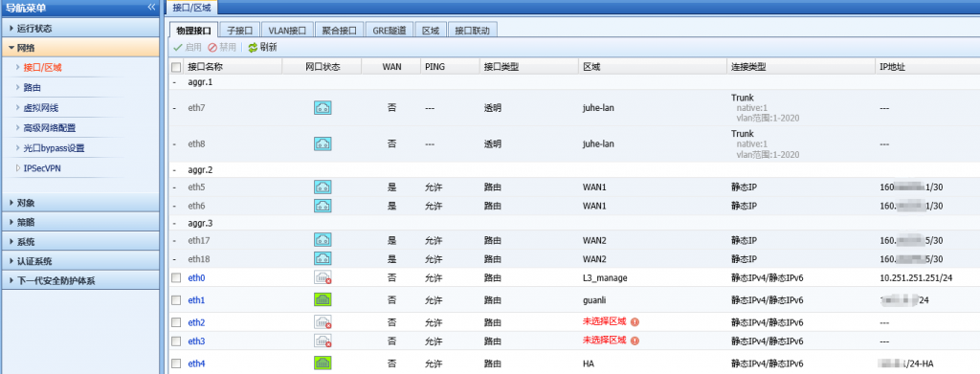Switch to the 区域 tab
980x374 pixels.
pos(431,30)
